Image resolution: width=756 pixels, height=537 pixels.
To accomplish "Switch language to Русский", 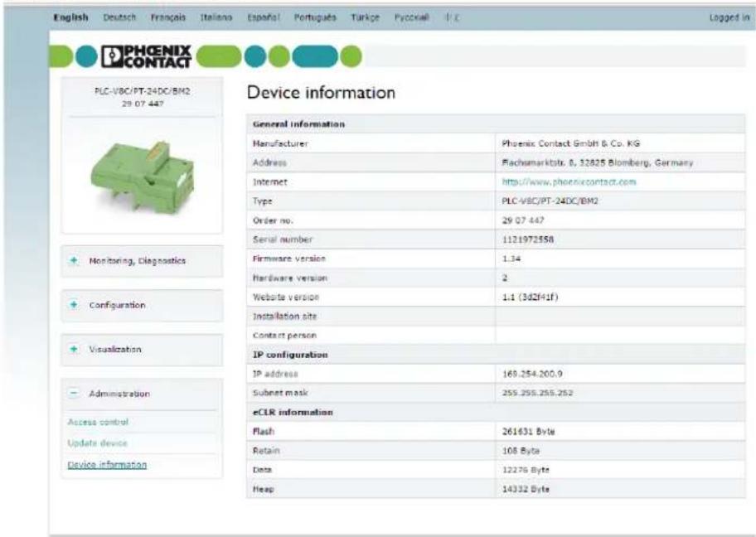I will coord(411,17).
